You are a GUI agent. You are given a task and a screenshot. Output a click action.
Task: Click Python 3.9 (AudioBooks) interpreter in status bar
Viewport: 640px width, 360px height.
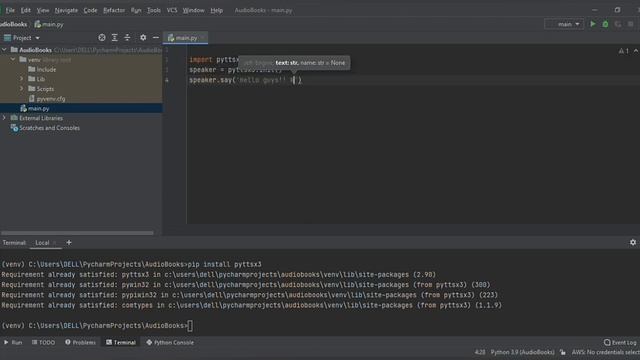[x=522, y=352]
